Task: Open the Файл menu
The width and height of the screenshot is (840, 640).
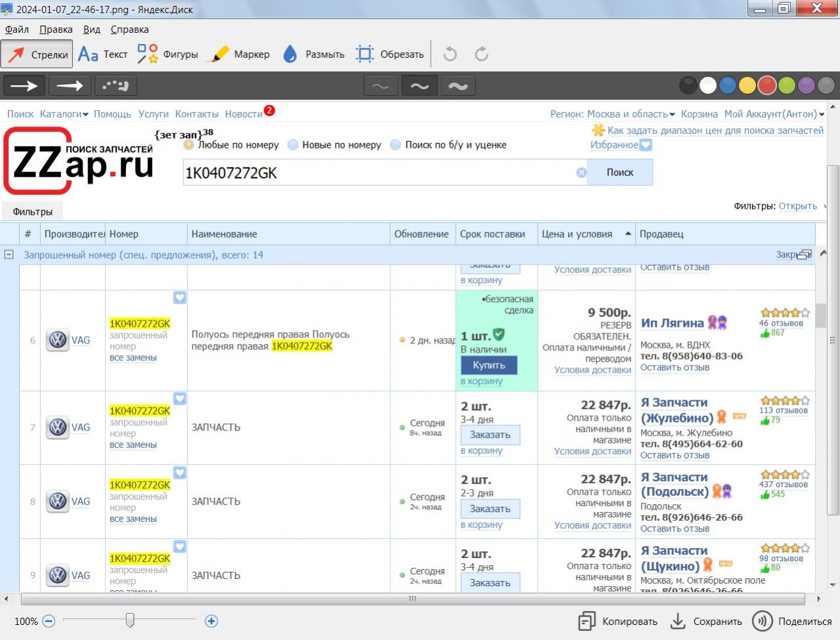Action: [17, 30]
